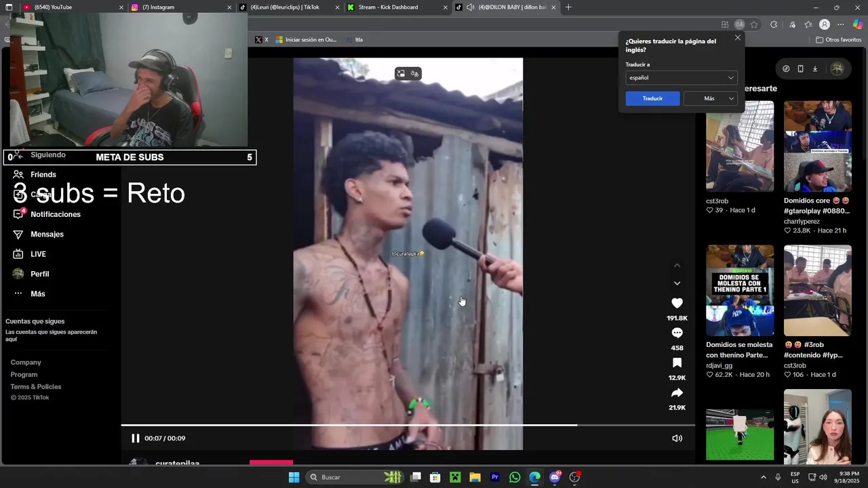Click the TikTok coins icon in the header
Viewport: 868px width, 488px height.
pyautogui.click(x=786, y=68)
